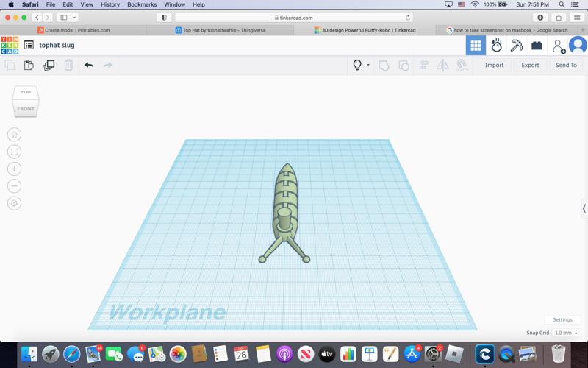The width and height of the screenshot is (588, 368).
Task: Click the Group shapes icon
Action: pyautogui.click(x=384, y=66)
